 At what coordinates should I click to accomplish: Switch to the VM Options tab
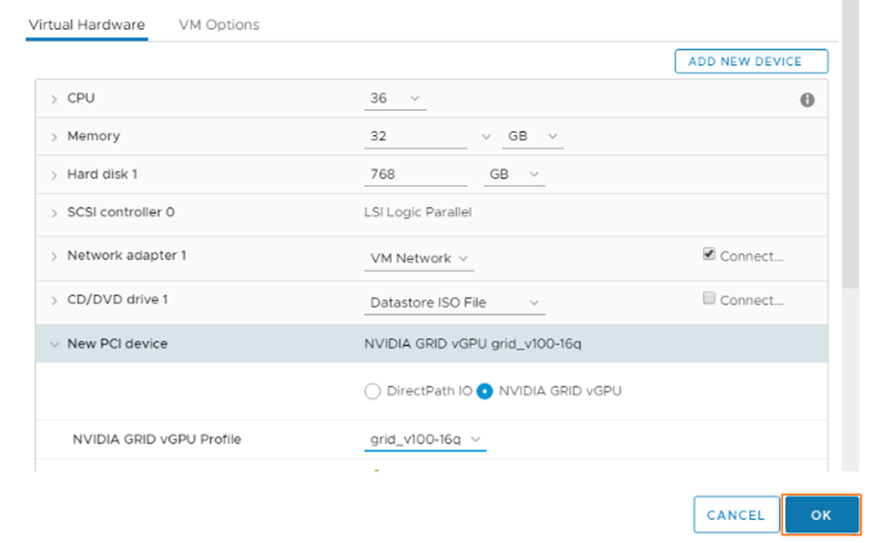[x=219, y=25]
